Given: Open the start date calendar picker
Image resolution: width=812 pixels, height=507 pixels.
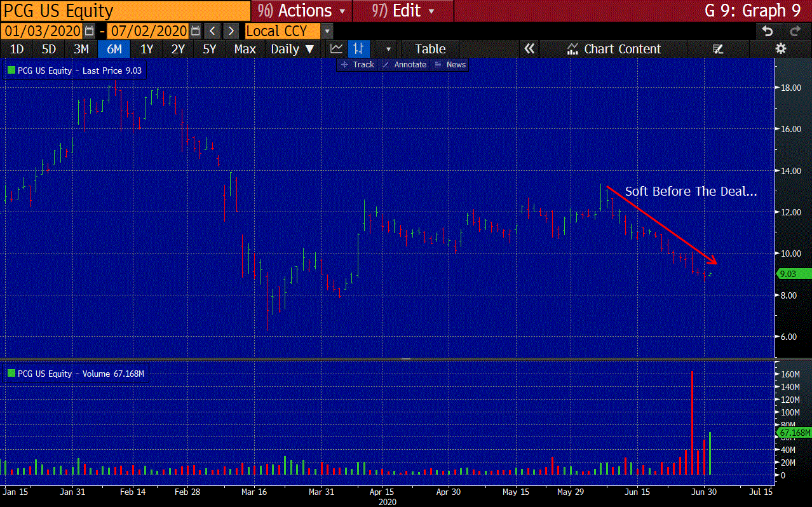Looking at the screenshot, I should click(x=90, y=31).
